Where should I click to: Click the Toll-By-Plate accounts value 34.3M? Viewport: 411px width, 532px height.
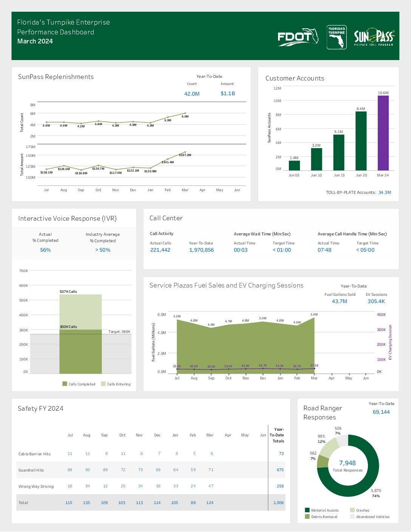[385, 192]
